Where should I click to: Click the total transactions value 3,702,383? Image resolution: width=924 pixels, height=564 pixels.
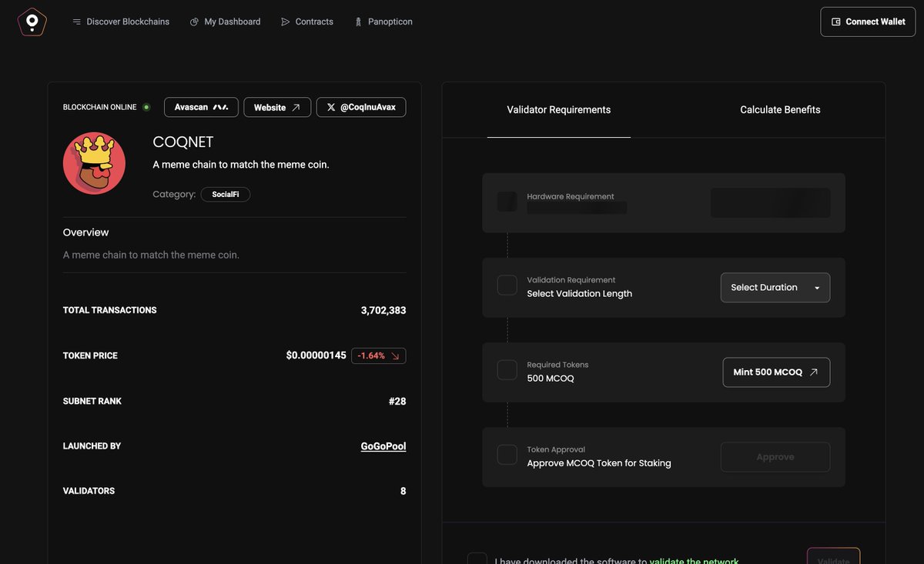[x=383, y=311]
